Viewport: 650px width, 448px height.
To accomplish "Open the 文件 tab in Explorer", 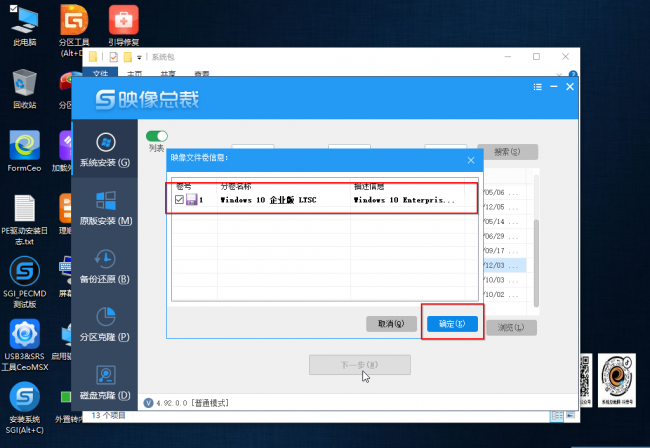I will click(x=100, y=73).
